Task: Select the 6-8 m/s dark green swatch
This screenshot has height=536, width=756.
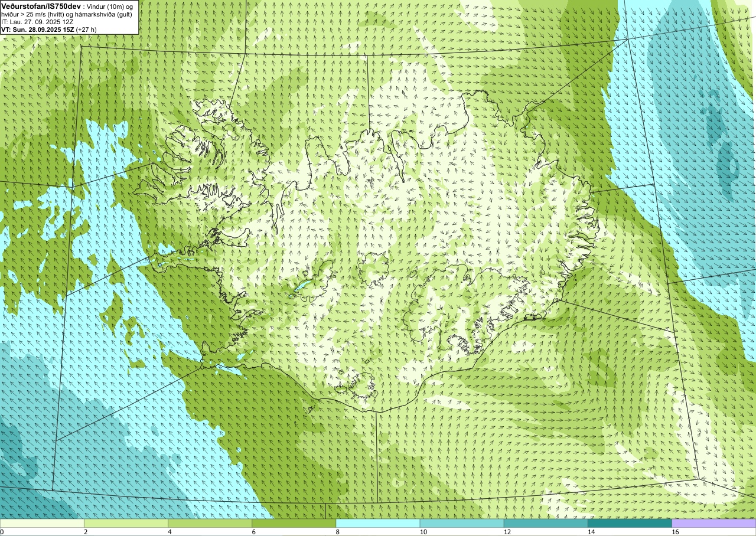Action: pyautogui.click(x=294, y=523)
